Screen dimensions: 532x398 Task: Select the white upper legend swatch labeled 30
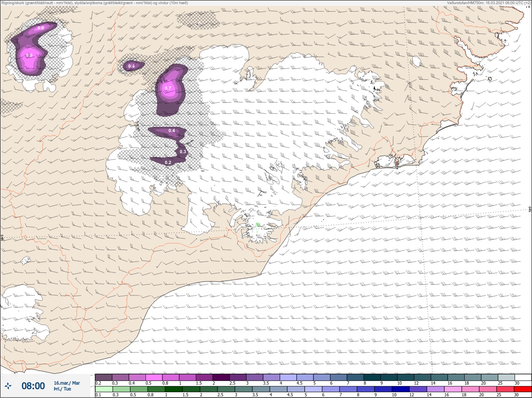tap(523, 377)
